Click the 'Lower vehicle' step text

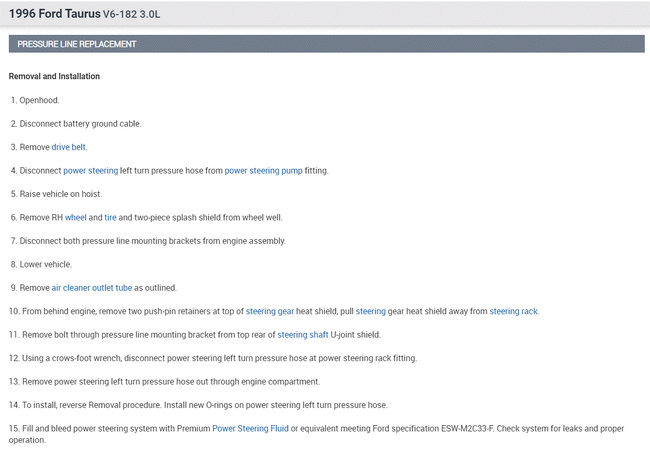tap(45, 264)
